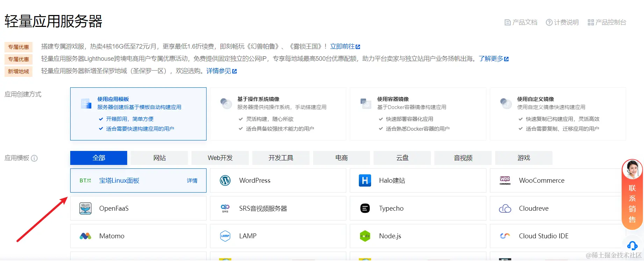The image size is (644, 261).
Task: Choose the LAMP template name
Action: pyautogui.click(x=248, y=236)
